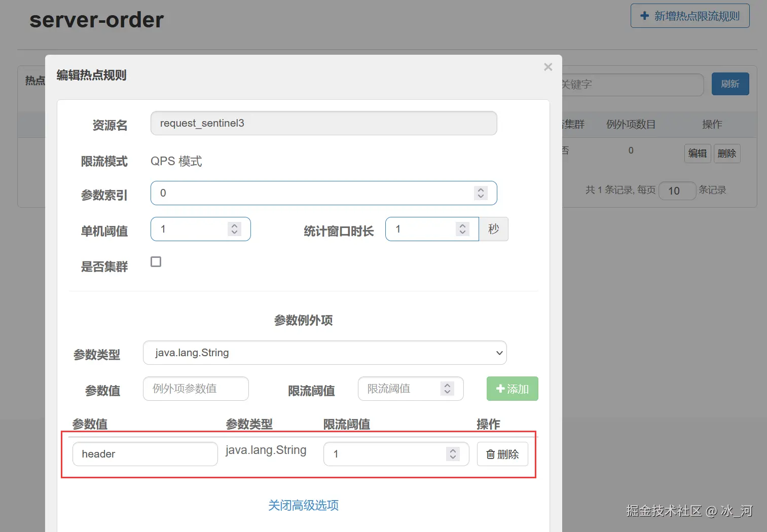
Task: Click the QPS 模式 text
Action: pyautogui.click(x=176, y=161)
